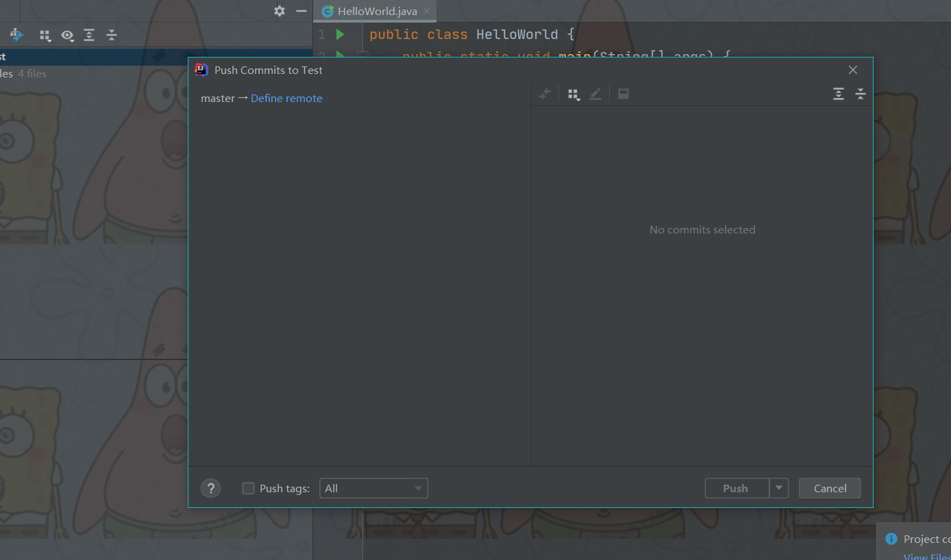Open View Options eye icon in left panel
This screenshot has width=951, height=560.
tap(67, 36)
